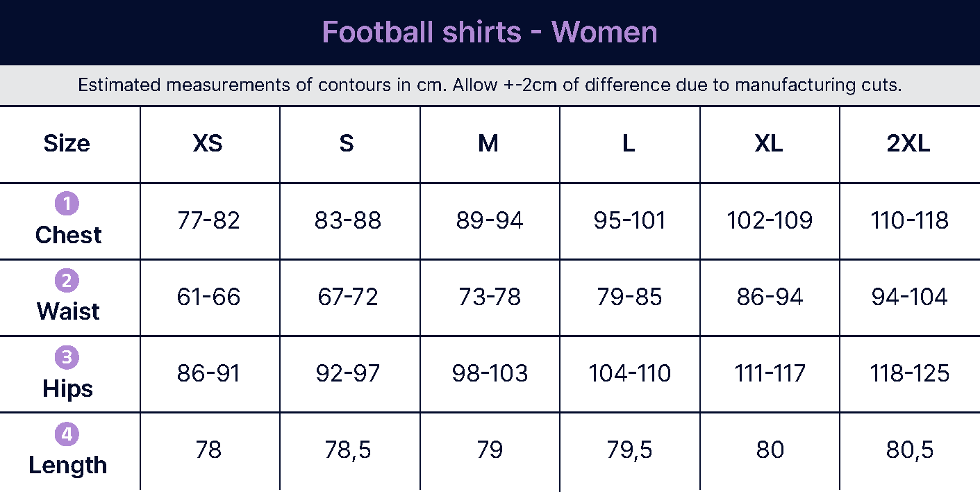Click the Length row label
980x492 pixels.
[x=68, y=465]
